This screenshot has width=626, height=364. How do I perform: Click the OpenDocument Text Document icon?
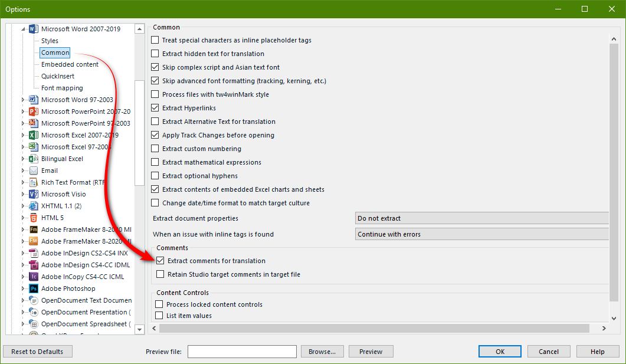34,300
